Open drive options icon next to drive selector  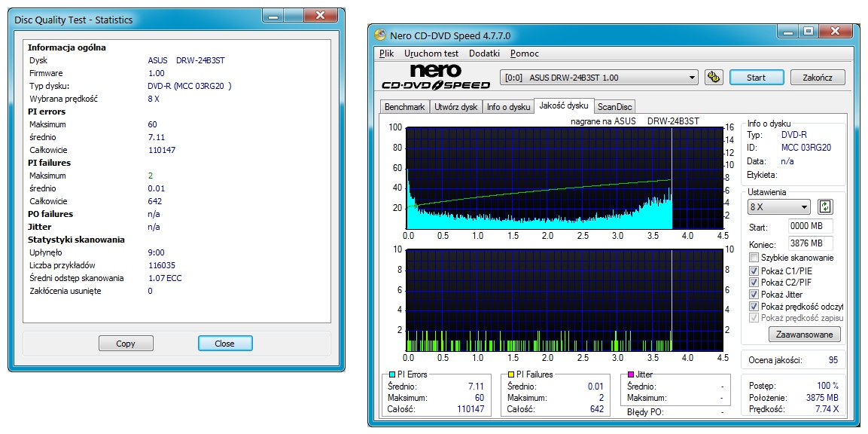[714, 78]
